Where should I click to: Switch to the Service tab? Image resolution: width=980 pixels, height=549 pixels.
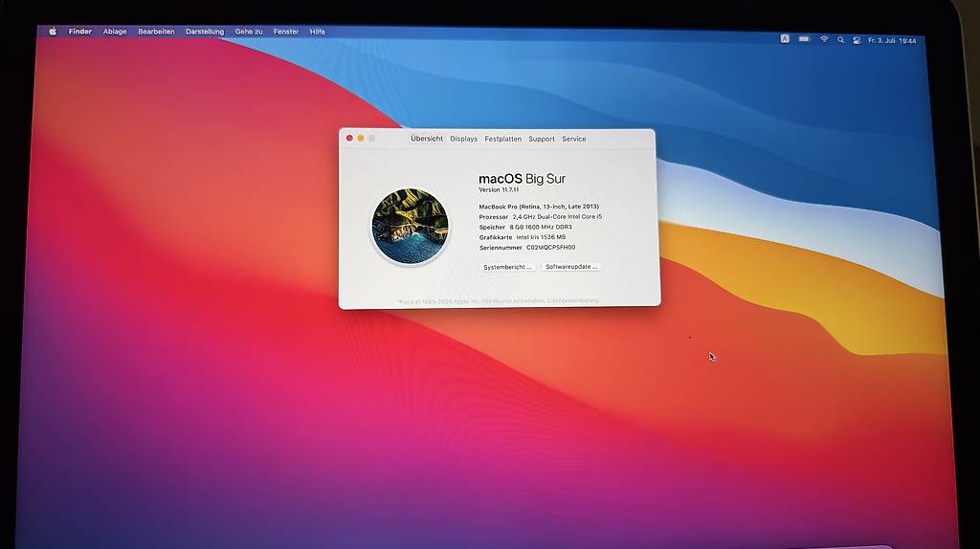tap(574, 139)
